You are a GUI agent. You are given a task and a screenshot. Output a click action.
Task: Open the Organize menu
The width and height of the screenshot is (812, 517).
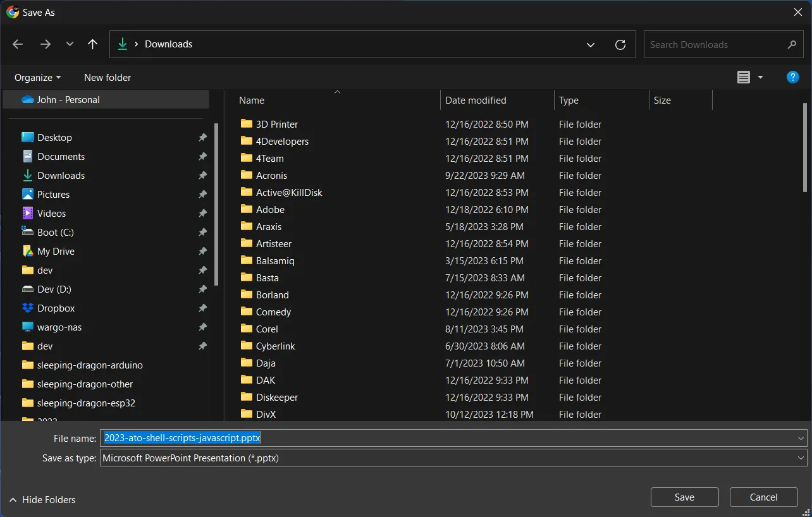click(38, 77)
